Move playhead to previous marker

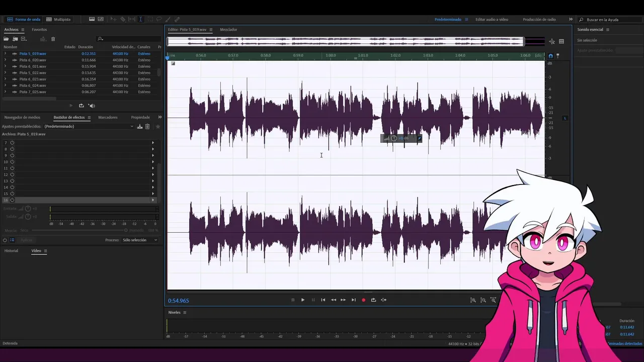[323, 300]
